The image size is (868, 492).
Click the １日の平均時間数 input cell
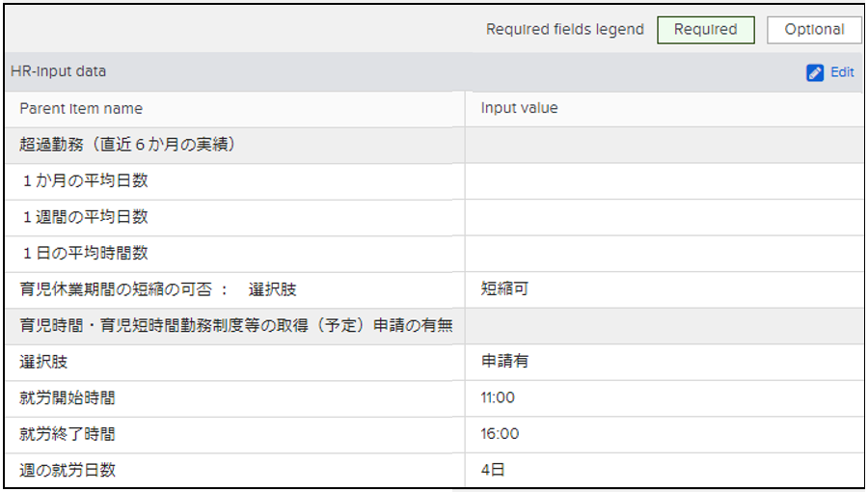point(665,254)
